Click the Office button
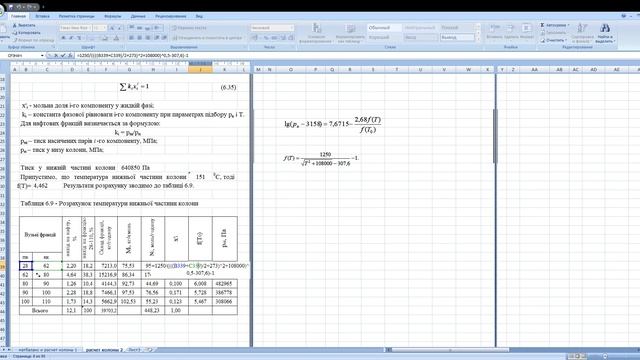The image size is (640, 360). (1, 10)
